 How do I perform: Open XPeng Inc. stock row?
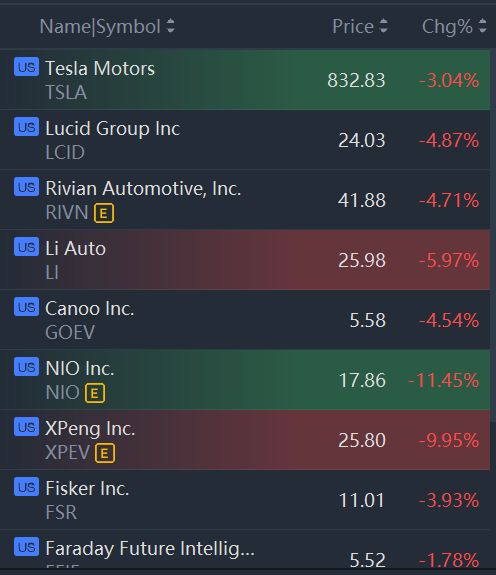point(245,440)
